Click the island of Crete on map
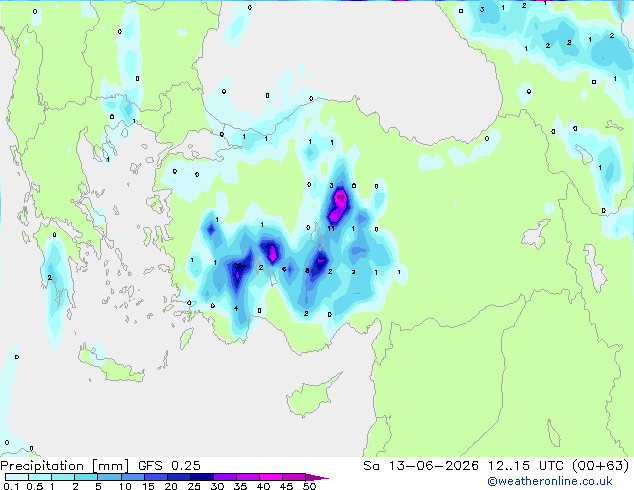This screenshot has width=634, height=490. pos(111,365)
